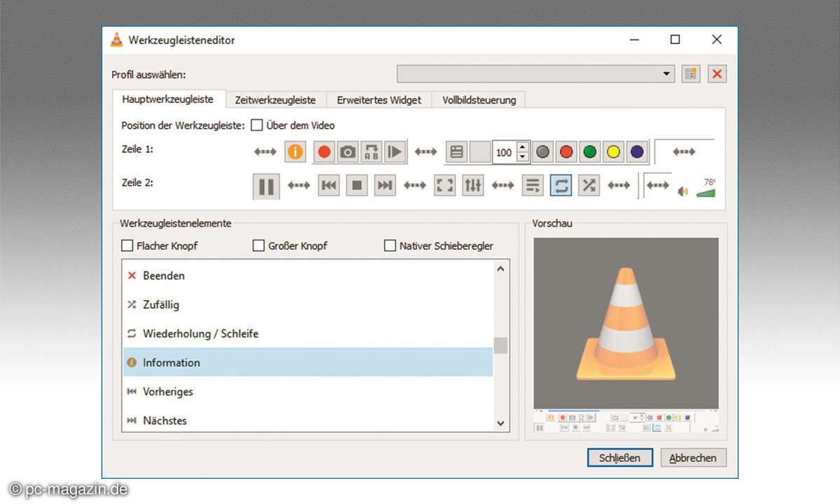Close the Werkzeugleisteneditor window
The image size is (840, 504).
[x=716, y=40]
